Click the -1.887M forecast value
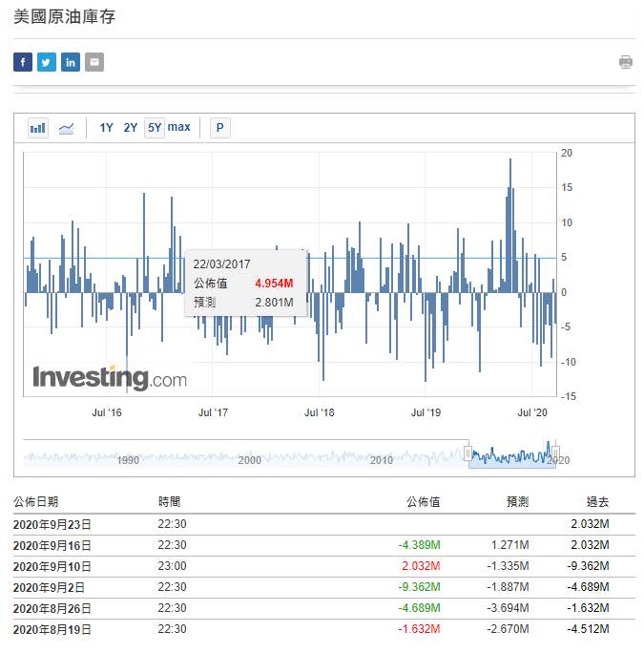Viewport: 644px width, 653px height. coord(508,587)
